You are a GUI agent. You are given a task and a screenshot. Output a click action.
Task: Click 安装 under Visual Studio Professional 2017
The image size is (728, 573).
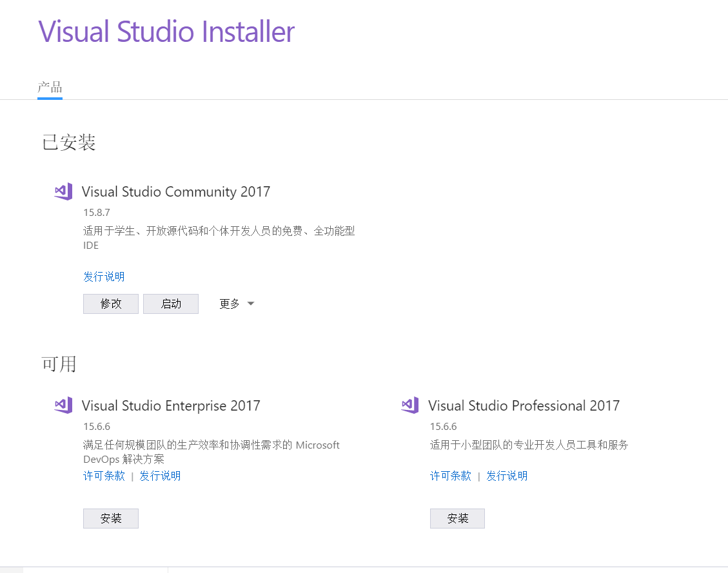pyautogui.click(x=457, y=518)
